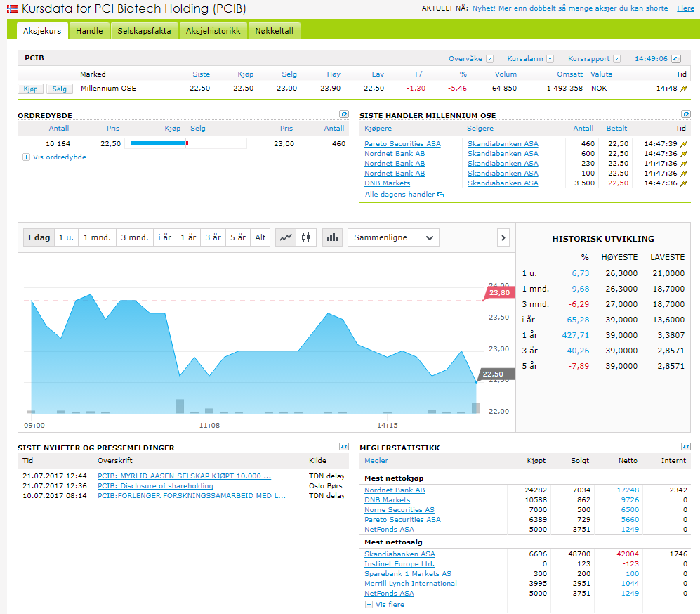Switch to the Handle tab

click(89, 31)
